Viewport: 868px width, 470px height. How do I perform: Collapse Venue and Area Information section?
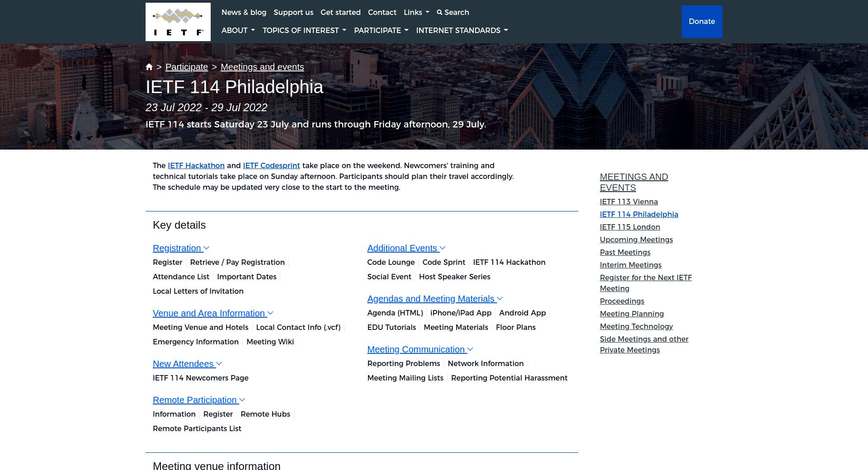(x=213, y=313)
